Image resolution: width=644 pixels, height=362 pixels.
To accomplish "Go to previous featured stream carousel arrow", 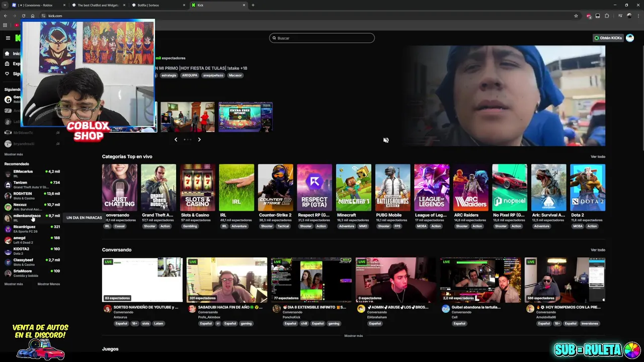I will [x=176, y=139].
